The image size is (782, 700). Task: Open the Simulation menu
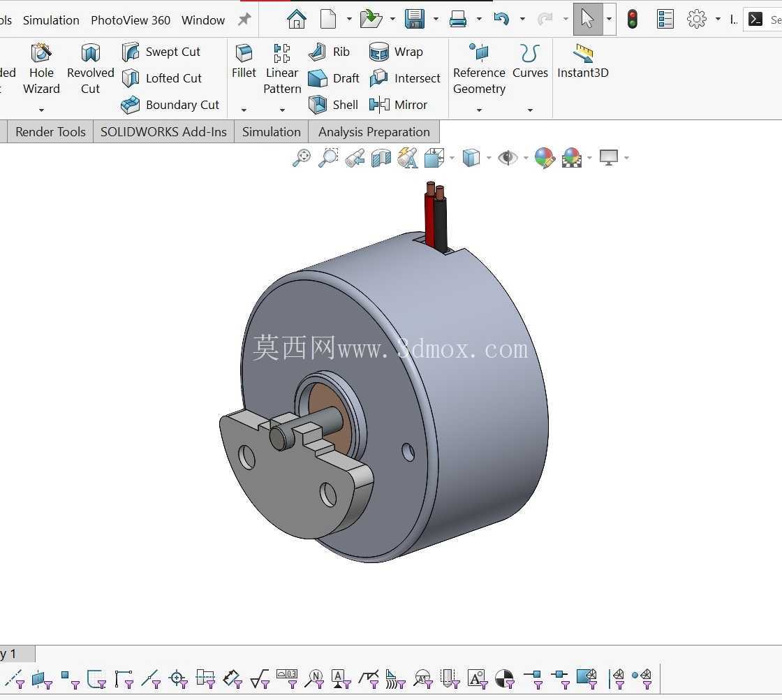(x=51, y=20)
